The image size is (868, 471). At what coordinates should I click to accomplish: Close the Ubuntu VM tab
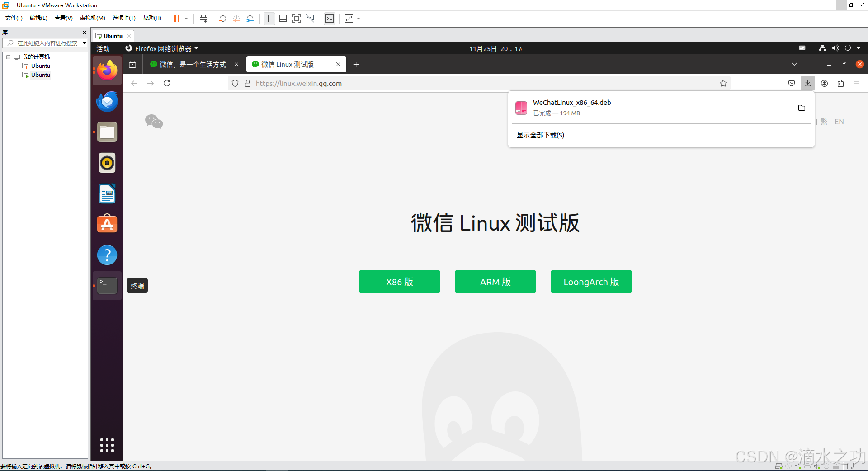pyautogui.click(x=129, y=36)
